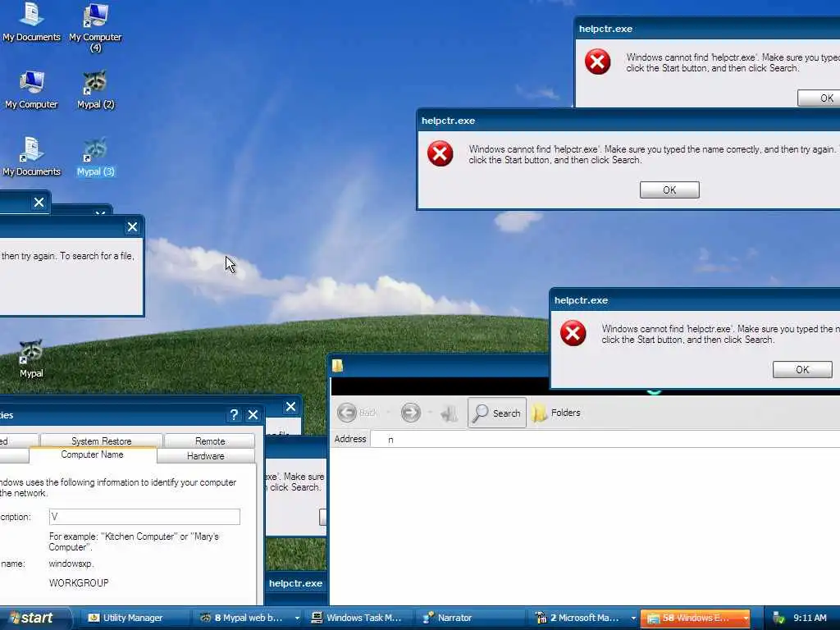The image size is (840, 630).
Task: Click the error icon in top helpctr.exe dialog
Action: 597,62
